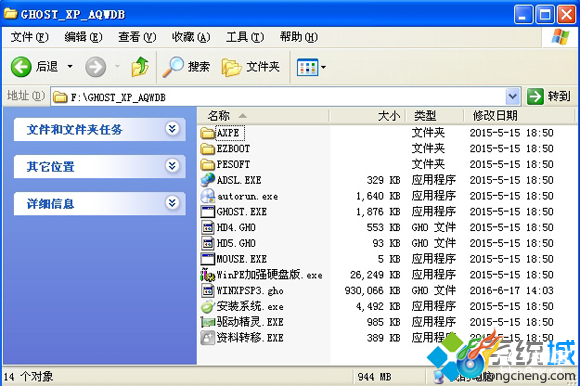Open the 编辑(E) menu

coord(83,37)
